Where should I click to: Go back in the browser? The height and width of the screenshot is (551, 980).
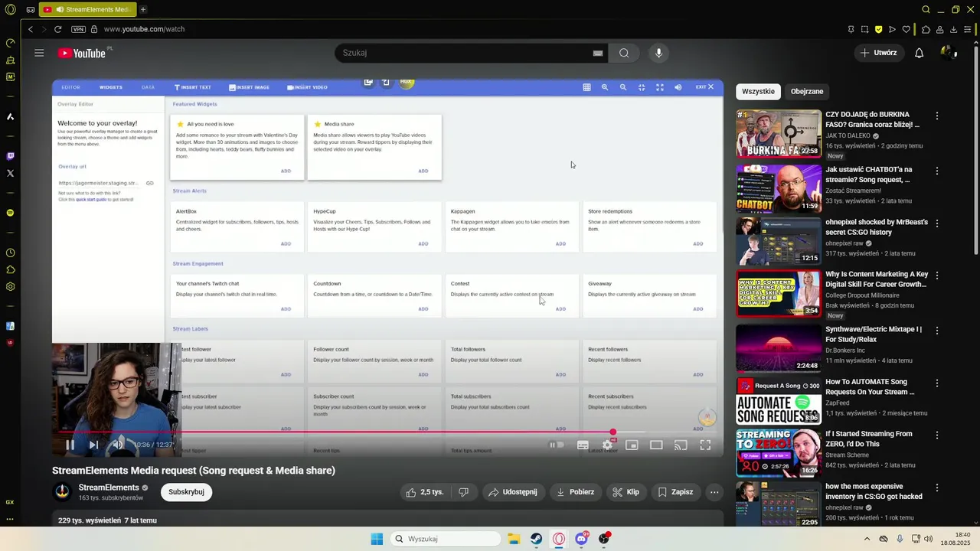(x=31, y=29)
